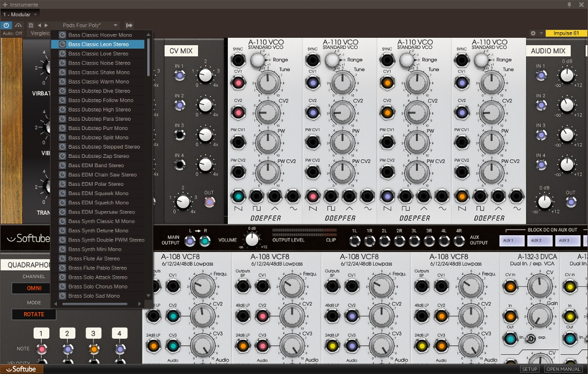
Task: Click the main VOLUME knob
Action: click(253, 239)
